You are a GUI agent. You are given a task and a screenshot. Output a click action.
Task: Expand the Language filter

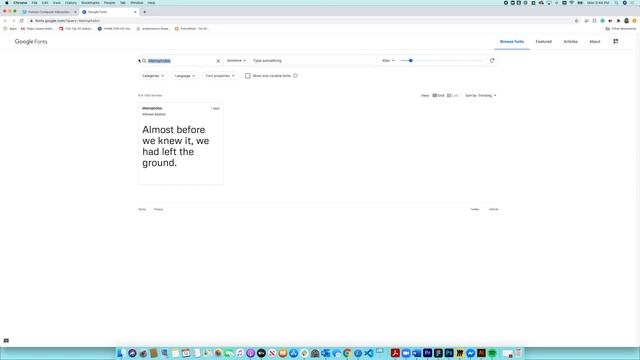[185, 76]
